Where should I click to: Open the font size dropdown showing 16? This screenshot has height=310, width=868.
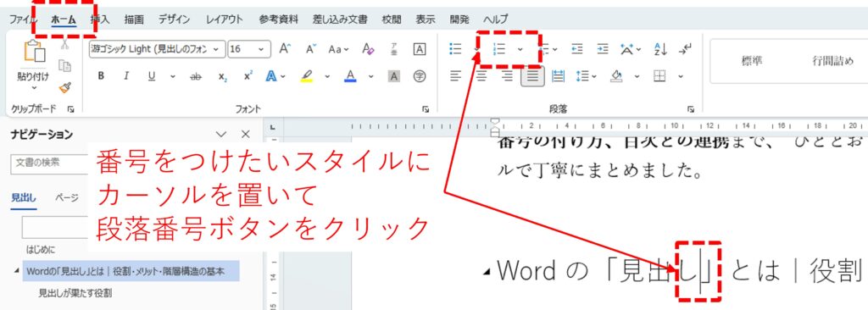pyautogui.click(x=261, y=49)
